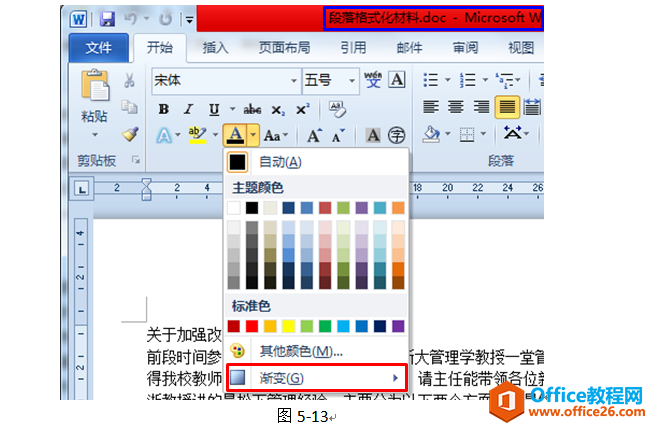The height and width of the screenshot is (429, 652).
Task: Click the shading paint bucket icon
Action: (x=432, y=134)
